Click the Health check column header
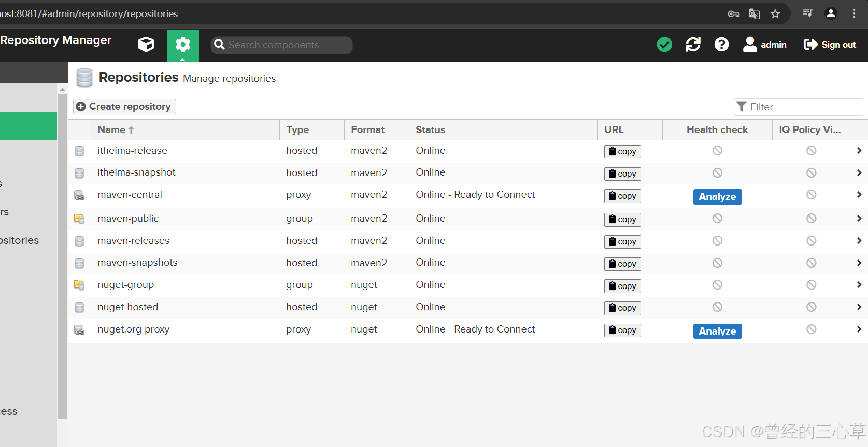The width and height of the screenshot is (868, 447). coord(717,130)
